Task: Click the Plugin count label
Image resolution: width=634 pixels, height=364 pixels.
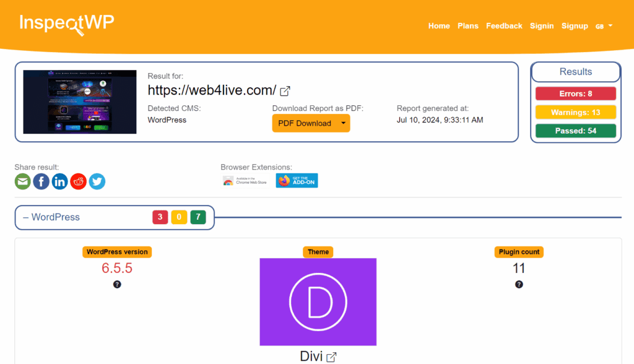Action: pos(519,252)
